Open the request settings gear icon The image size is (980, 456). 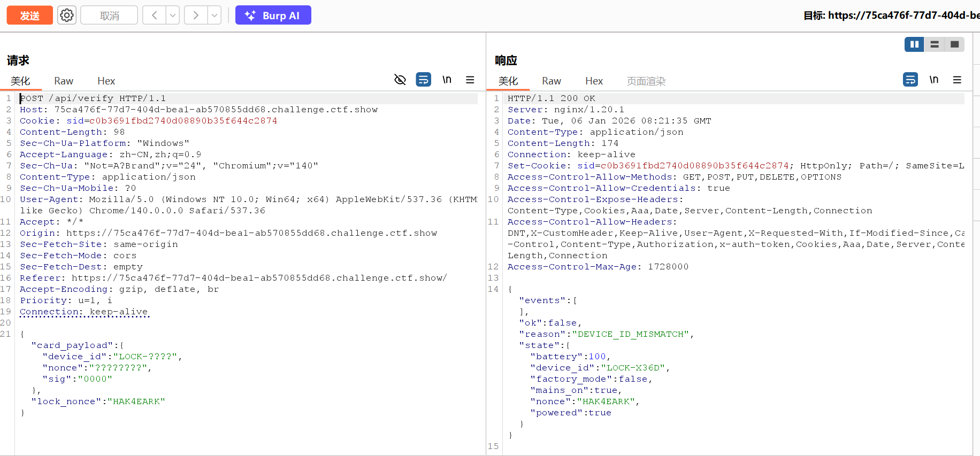[67, 16]
